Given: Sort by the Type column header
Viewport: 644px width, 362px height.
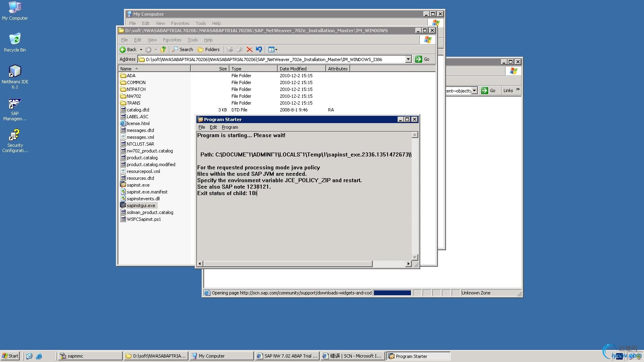Looking at the screenshot, I should pyautogui.click(x=253, y=69).
